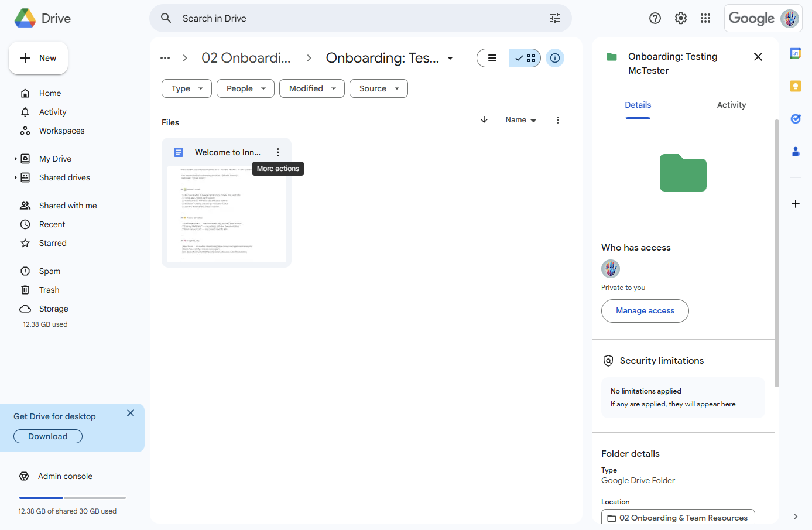Toggle the grid view layout

point(525,58)
